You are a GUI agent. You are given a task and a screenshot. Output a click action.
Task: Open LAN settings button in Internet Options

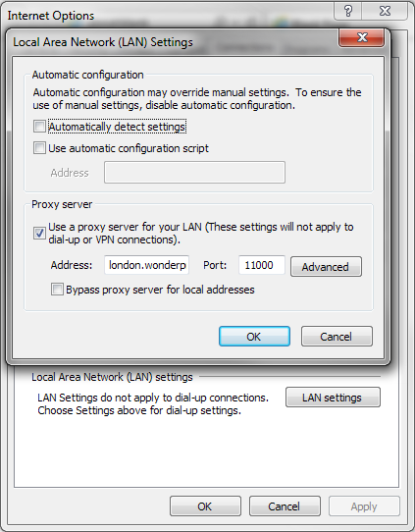click(333, 398)
